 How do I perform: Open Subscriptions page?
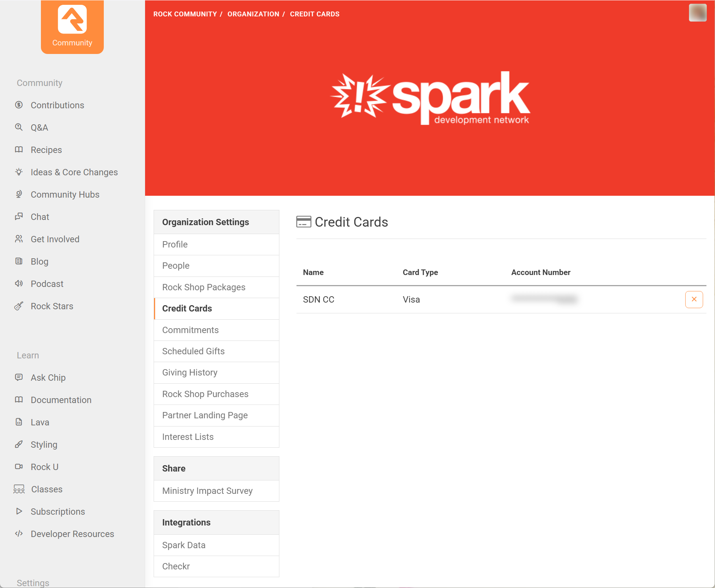pos(58,512)
